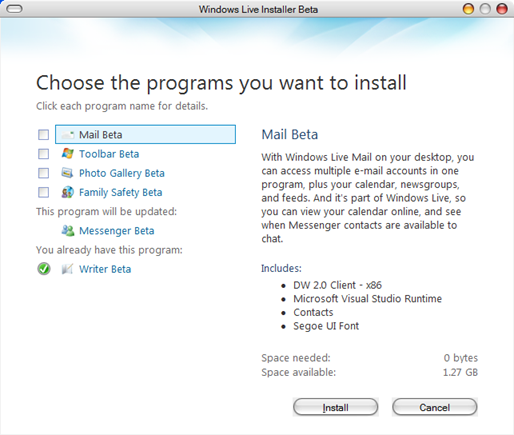This screenshot has width=514, height=435.
Task: Click the '0 bytes' space needed value
Action: [x=461, y=358]
